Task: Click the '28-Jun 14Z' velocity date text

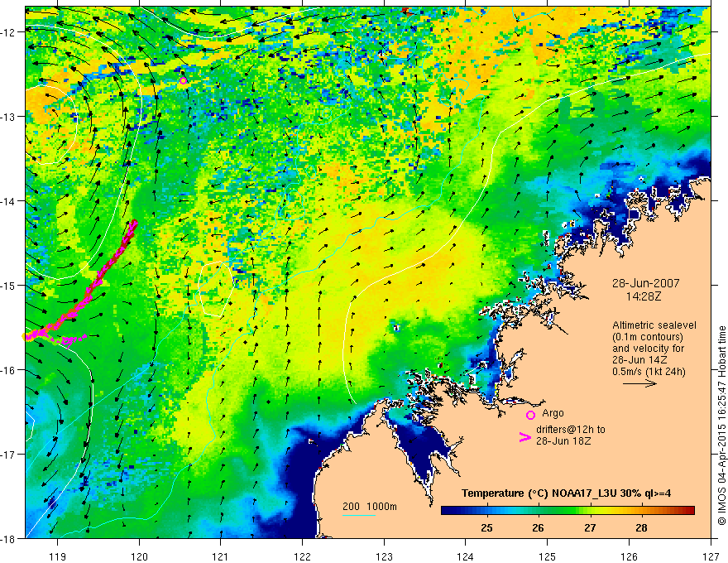Action: point(639,360)
